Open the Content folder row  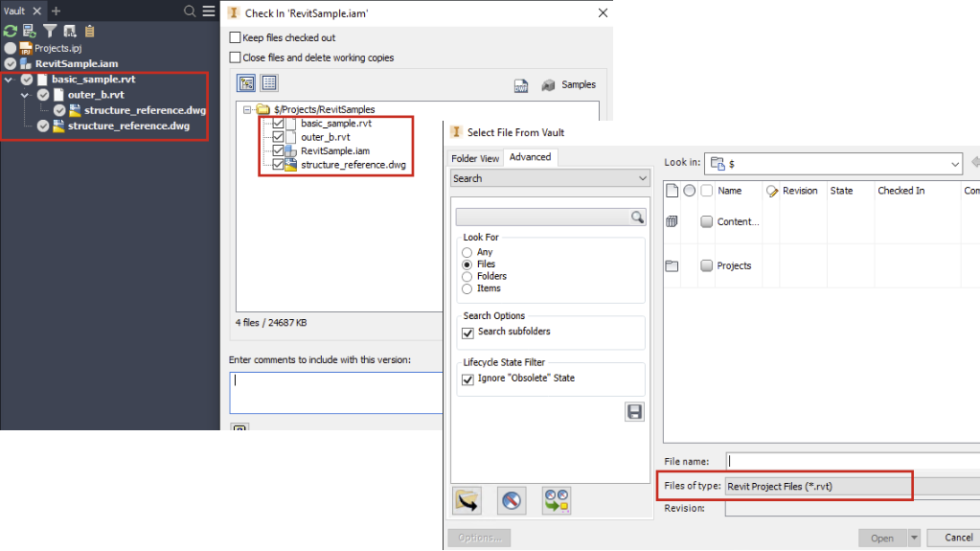click(738, 221)
